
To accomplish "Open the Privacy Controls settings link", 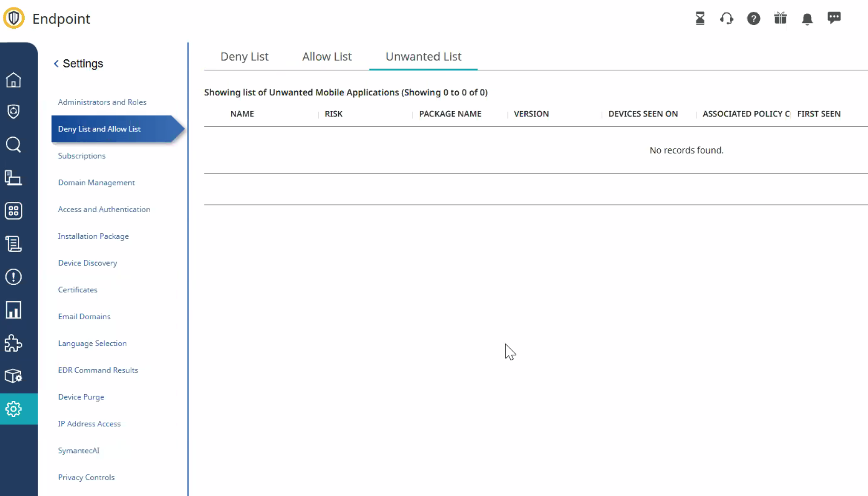I will point(86,477).
